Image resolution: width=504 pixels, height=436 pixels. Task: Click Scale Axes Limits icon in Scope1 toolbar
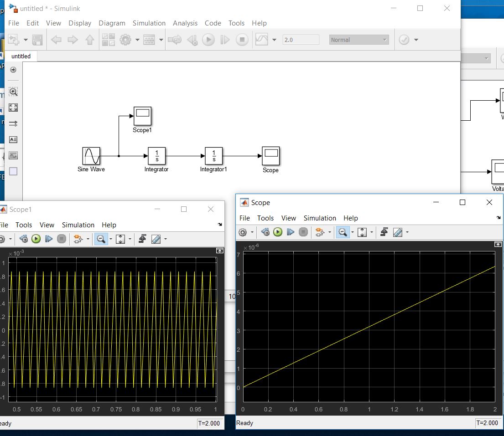point(120,239)
